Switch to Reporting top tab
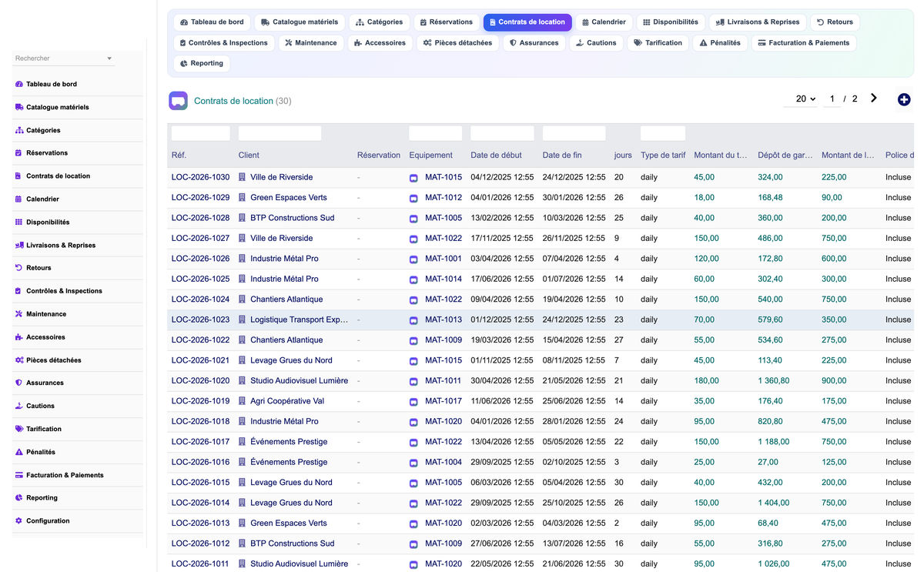 (202, 63)
